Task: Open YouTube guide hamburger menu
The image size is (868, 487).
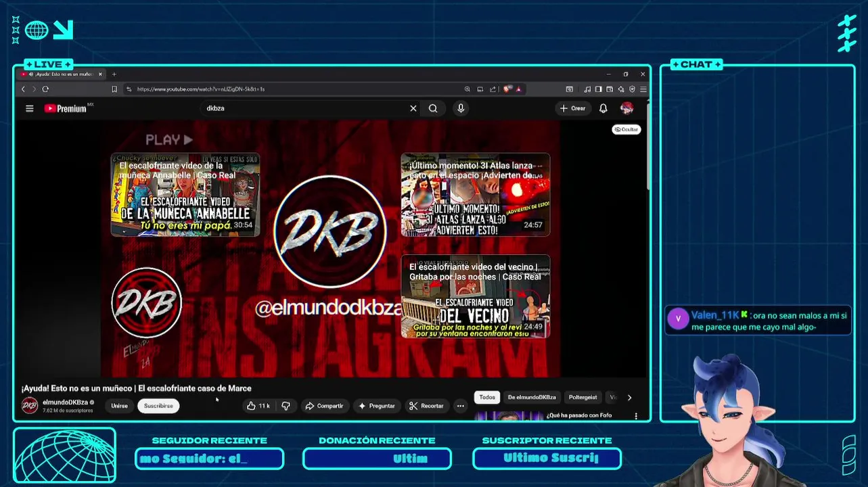Action: pos(30,108)
